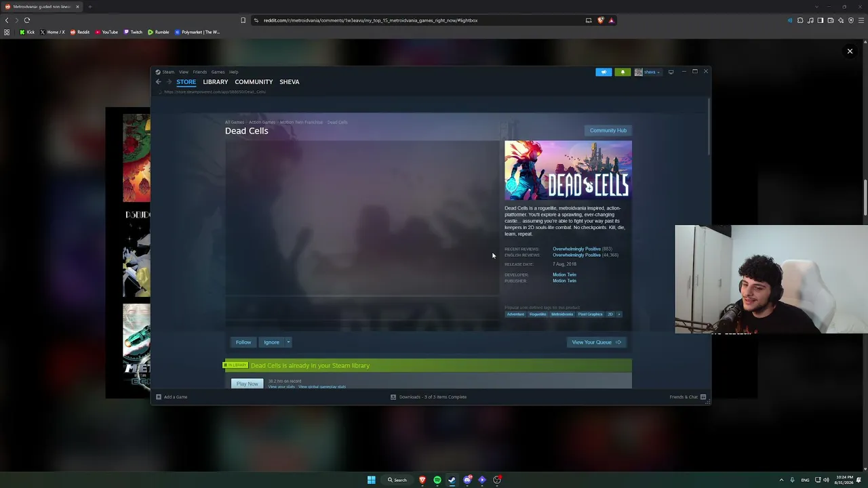The image size is (868, 488).
Task: Open Brave browser from the taskbar
Action: click(422, 480)
